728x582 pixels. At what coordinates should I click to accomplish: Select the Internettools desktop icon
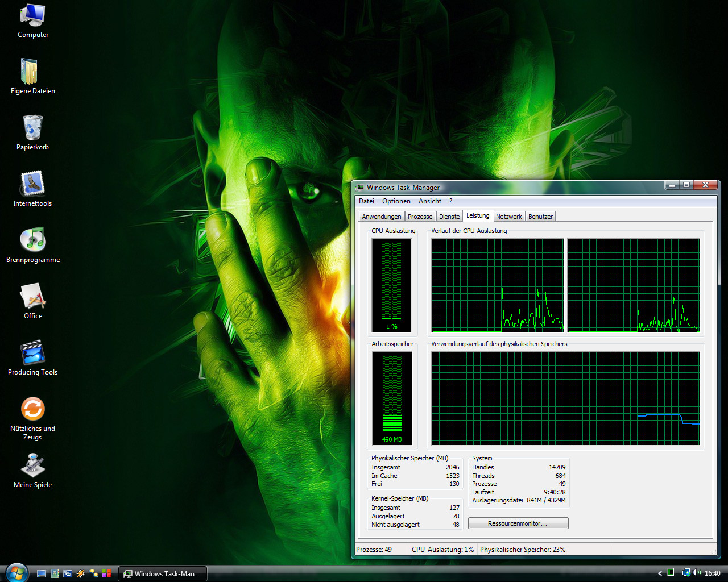(x=33, y=189)
